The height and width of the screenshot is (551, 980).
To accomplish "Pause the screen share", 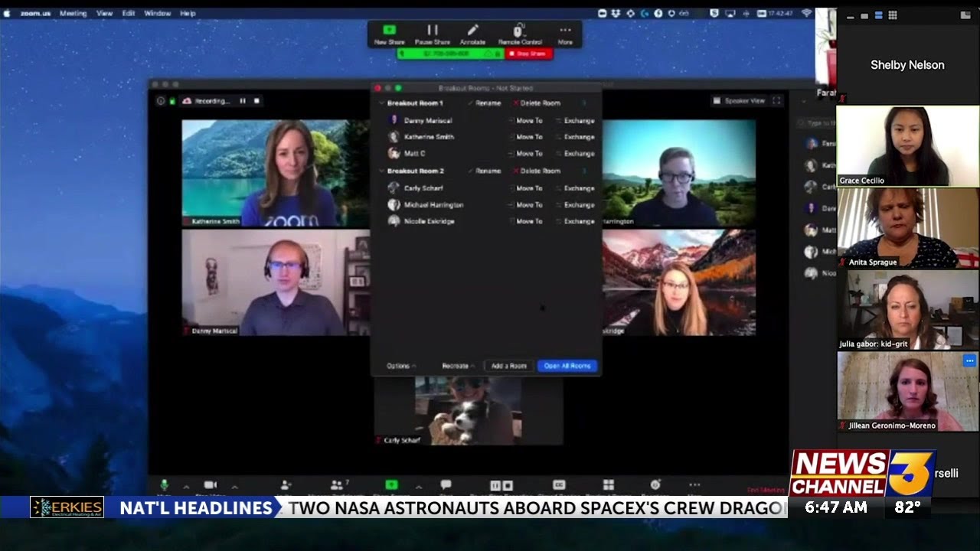I will click(x=433, y=34).
